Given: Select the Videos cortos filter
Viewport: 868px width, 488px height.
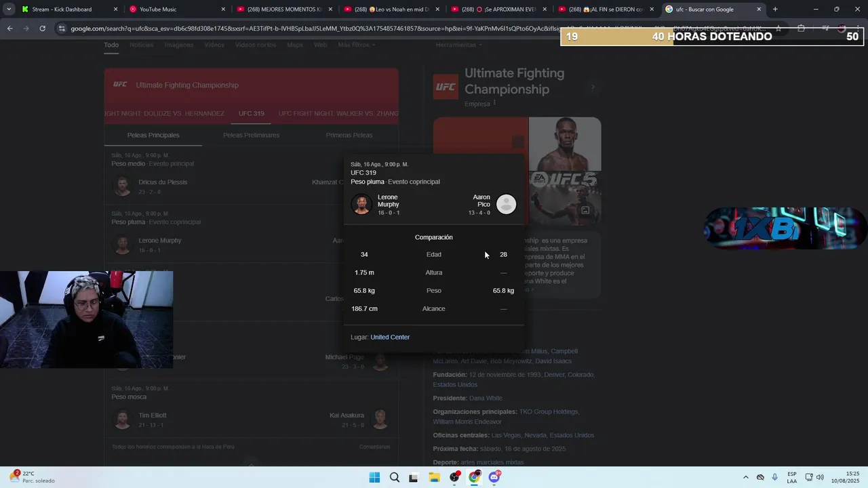Looking at the screenshot, I should click(x=256, y=45).
